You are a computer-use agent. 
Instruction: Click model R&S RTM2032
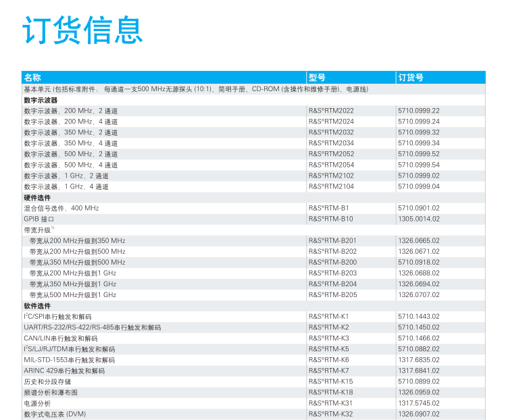(331, 132)
